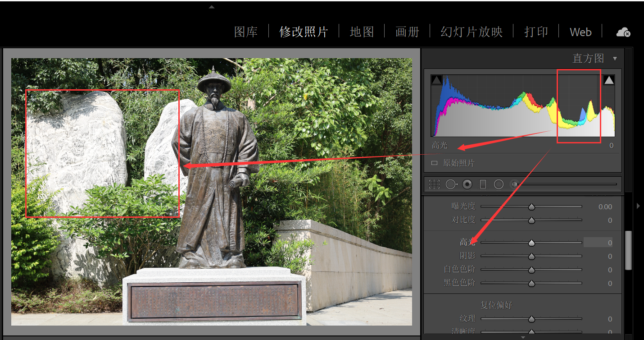Click the 高光 slider handle
The width and height of the screenshot is (644, 340).
pyautogui.click(x=531, y=243)
